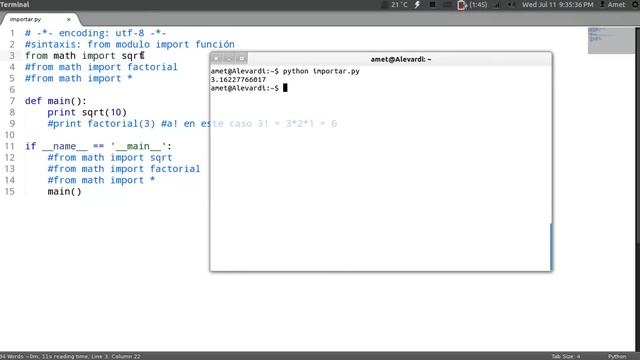Click the encoding comment on line 1
640x360 pixels.
(96, 33)
